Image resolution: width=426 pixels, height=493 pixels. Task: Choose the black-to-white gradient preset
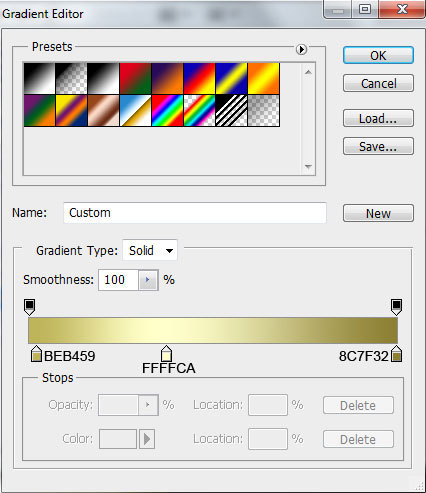tap(39, 79)
